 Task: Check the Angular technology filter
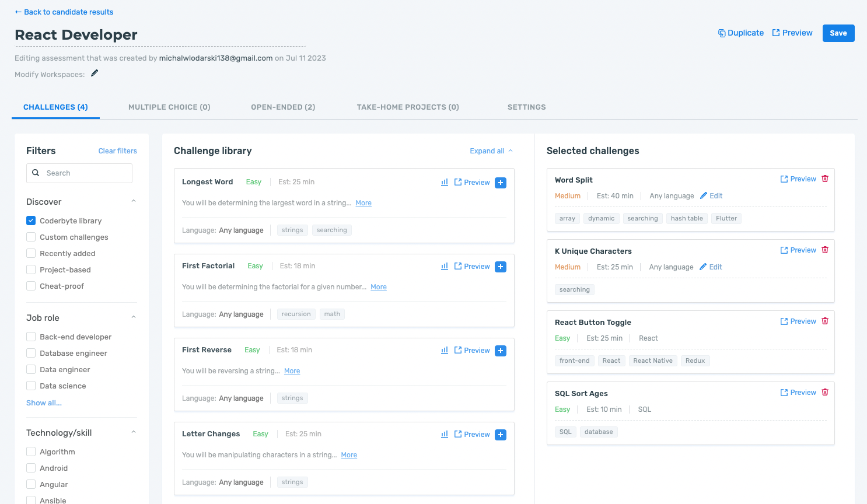(31, 484)
